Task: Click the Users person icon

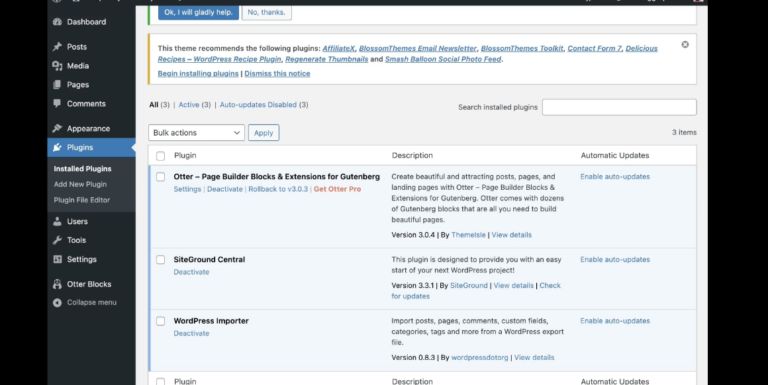Action: click(x=57, y=221)
